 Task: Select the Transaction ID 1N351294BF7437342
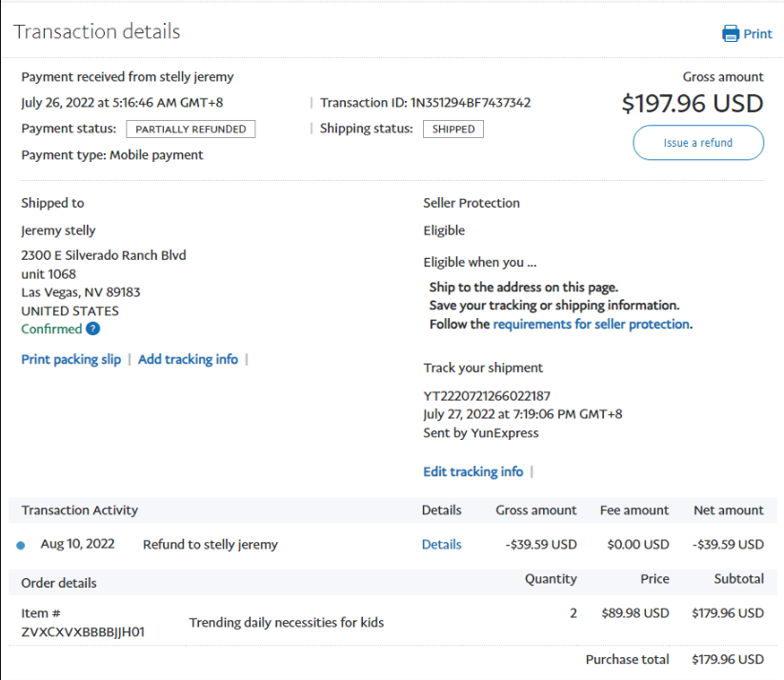(x=470, y=103)
